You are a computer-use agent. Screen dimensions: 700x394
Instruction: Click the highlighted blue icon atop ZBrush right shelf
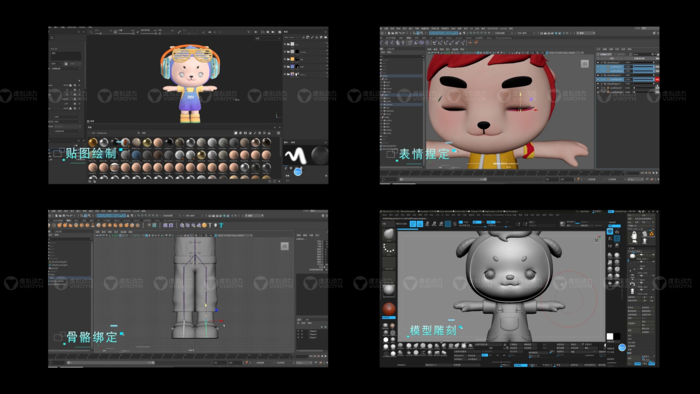(x=610, y=231)
